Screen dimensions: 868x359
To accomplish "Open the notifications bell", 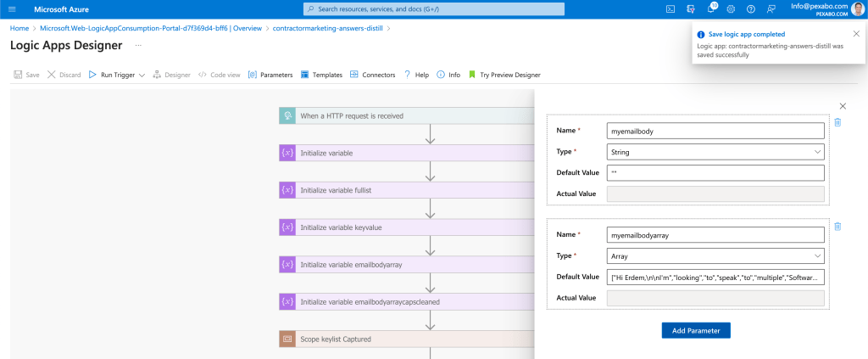I will (711, 8).
